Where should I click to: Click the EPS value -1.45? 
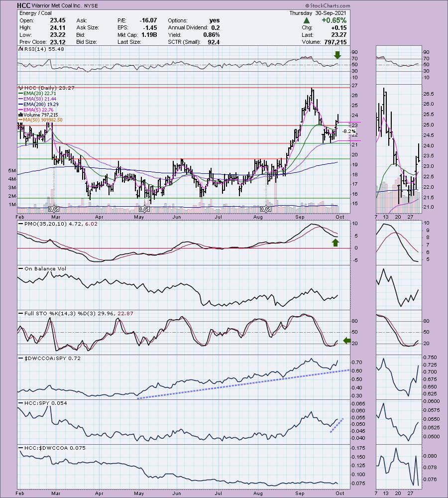(x=150, y=27)
